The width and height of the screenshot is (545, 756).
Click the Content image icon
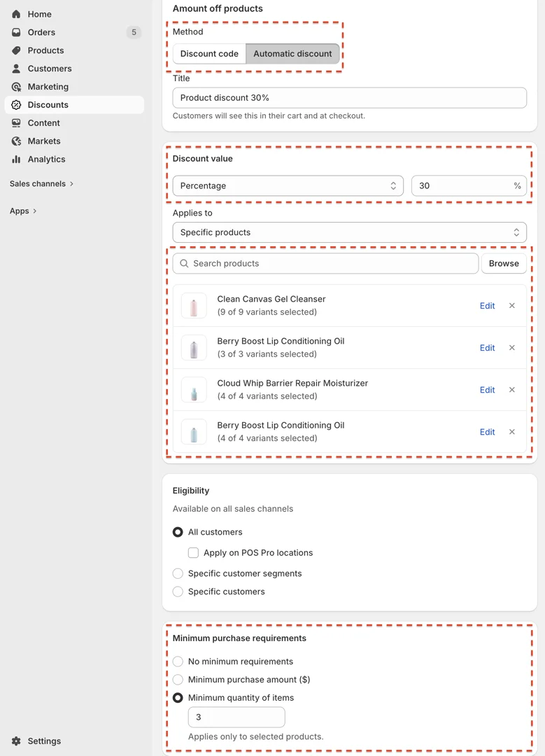click(x=16, y=123)
